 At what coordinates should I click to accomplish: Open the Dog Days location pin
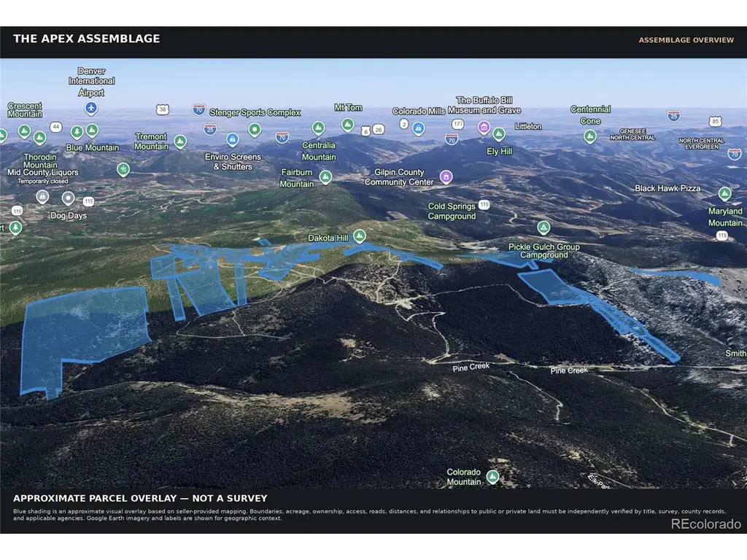pyautogui.click(x=68, y=198)
